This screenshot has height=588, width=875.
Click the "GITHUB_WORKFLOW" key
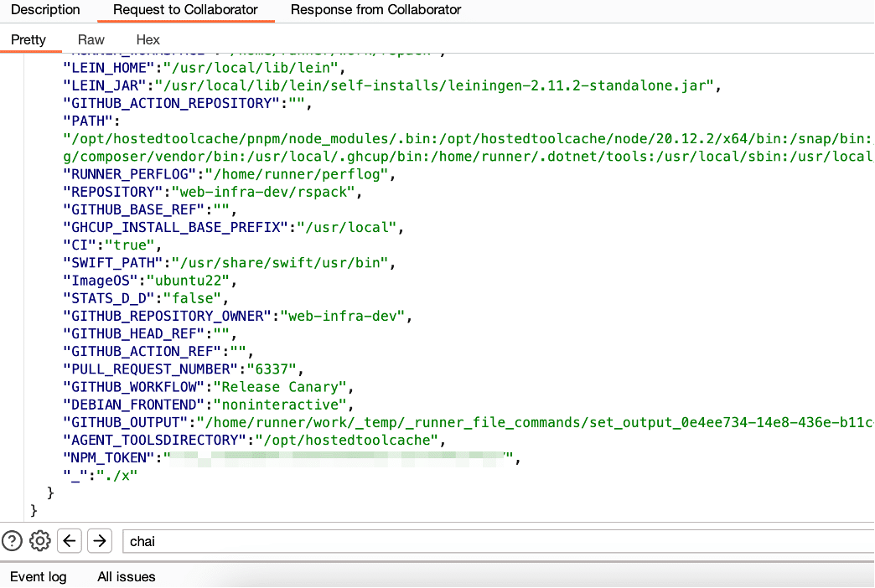coord(133,388)
